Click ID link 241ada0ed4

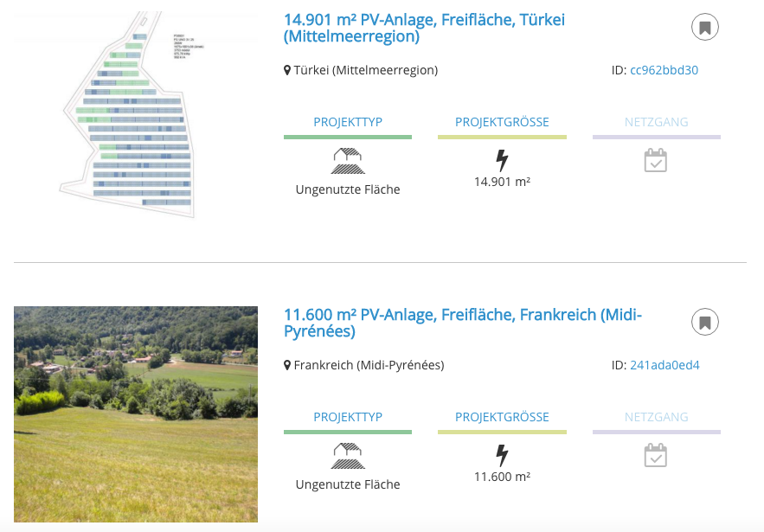pyautogui.click(x=664, y=365)
